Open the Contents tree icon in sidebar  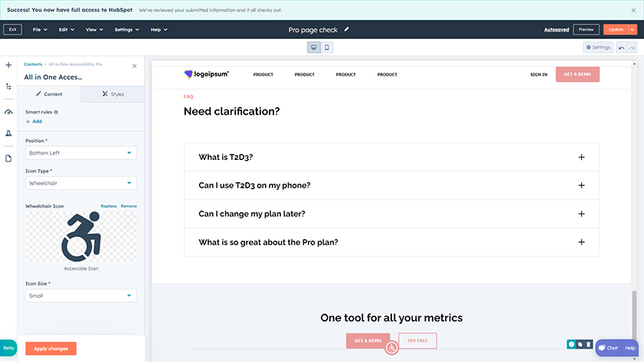click(8, 86)
